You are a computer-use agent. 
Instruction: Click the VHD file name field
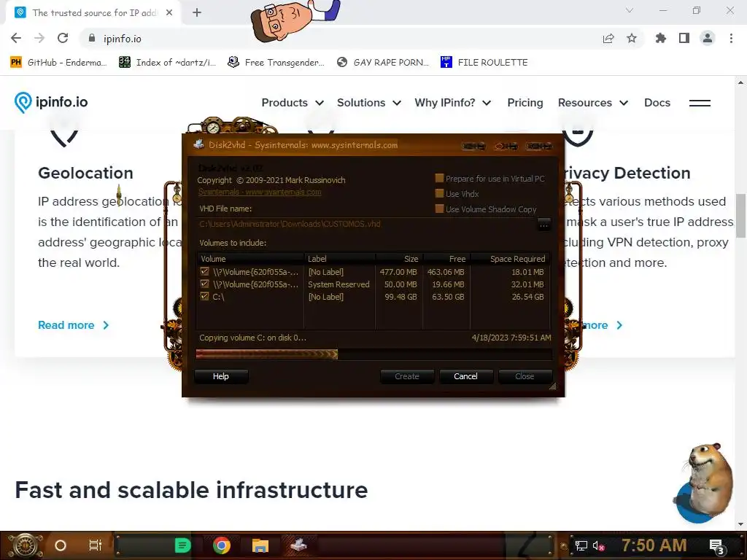(x=366, y=224)
